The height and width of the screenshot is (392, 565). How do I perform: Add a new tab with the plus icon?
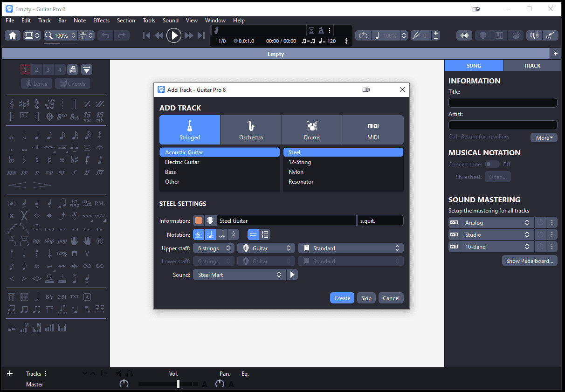tap(556, 54)
